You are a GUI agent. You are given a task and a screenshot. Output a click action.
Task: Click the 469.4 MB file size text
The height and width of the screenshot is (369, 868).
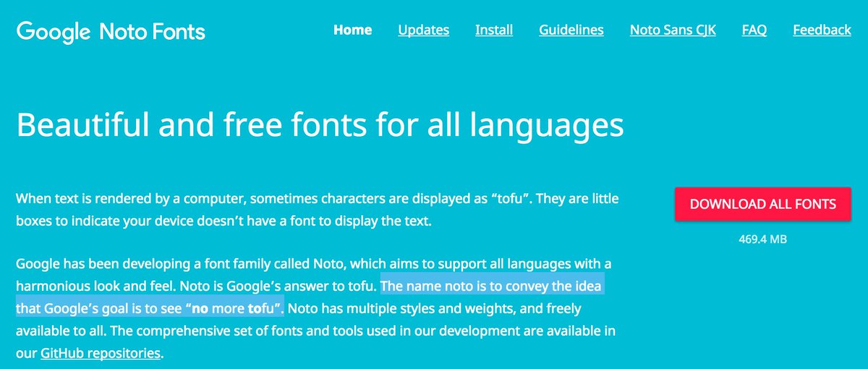(x=763, y=239)
